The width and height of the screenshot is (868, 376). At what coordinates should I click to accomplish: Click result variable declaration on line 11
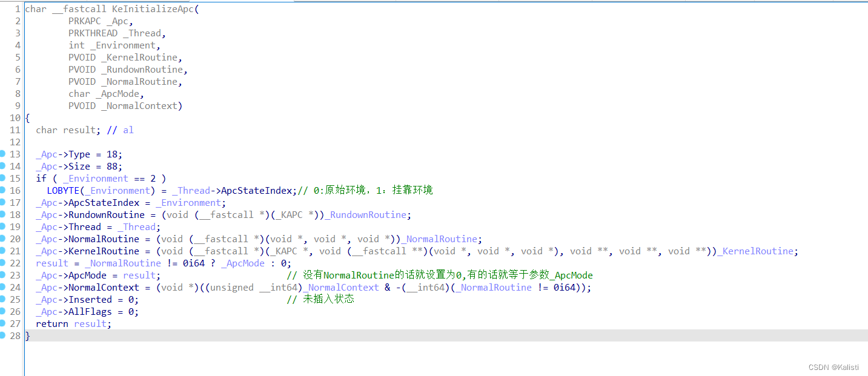[x=79, y=130]
